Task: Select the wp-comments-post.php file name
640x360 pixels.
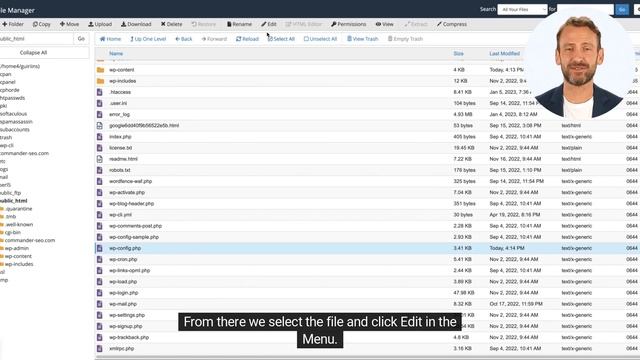Action: tap(135, 226)
